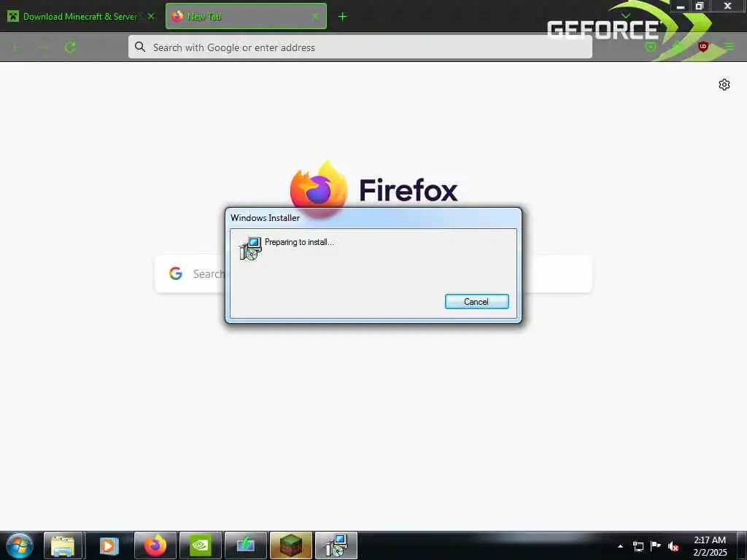Switch to the Download Minecraft & Server tab
The height and width of the screenshot is (560, 747).
click(80, 17)
